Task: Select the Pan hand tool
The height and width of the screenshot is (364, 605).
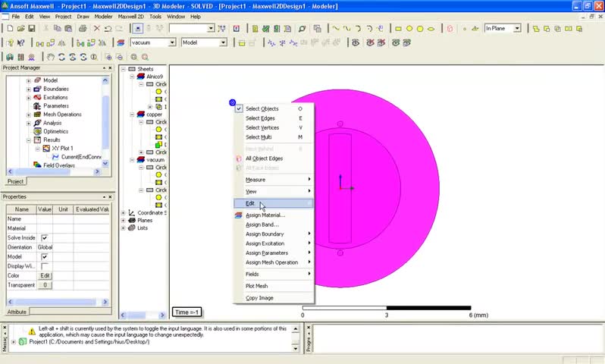Action: point(51,57)
